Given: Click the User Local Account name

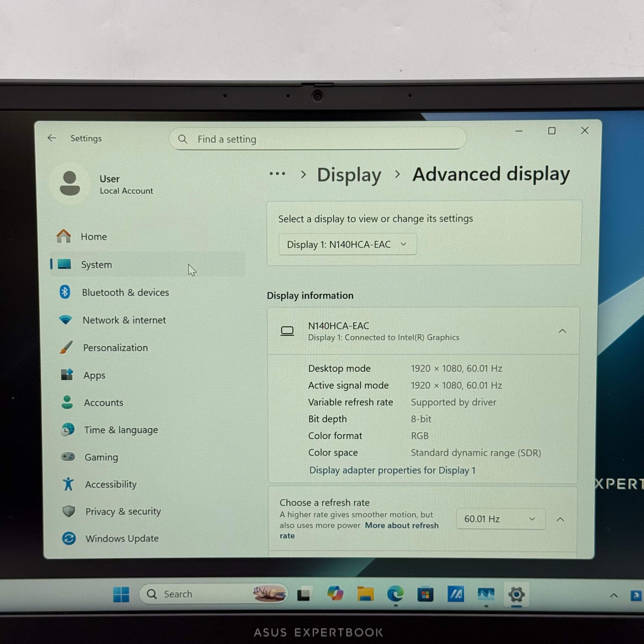Looking at the screenshot, I should 126,184.
